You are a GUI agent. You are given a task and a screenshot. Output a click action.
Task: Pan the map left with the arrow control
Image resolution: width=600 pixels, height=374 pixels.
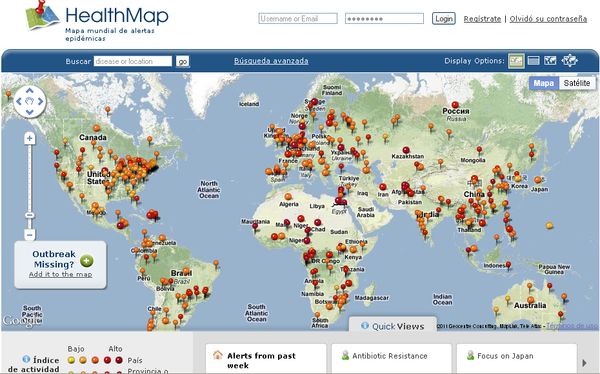click(19, 101)
